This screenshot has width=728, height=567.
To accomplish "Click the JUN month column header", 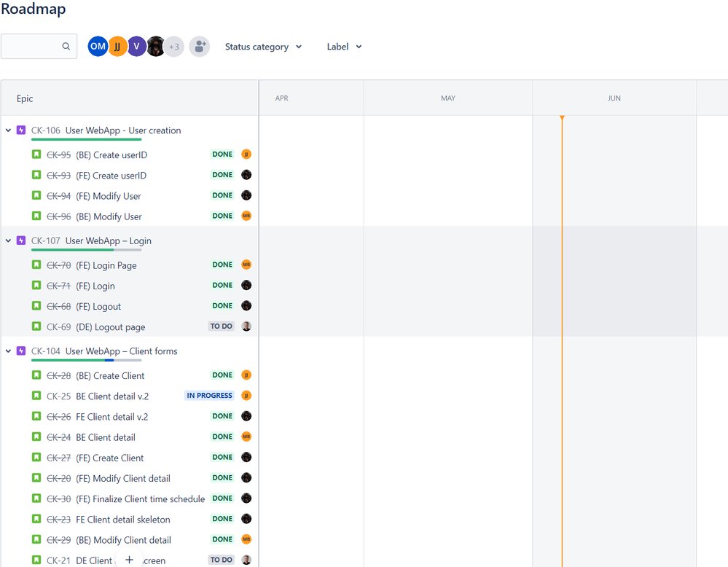I will 614,98.
